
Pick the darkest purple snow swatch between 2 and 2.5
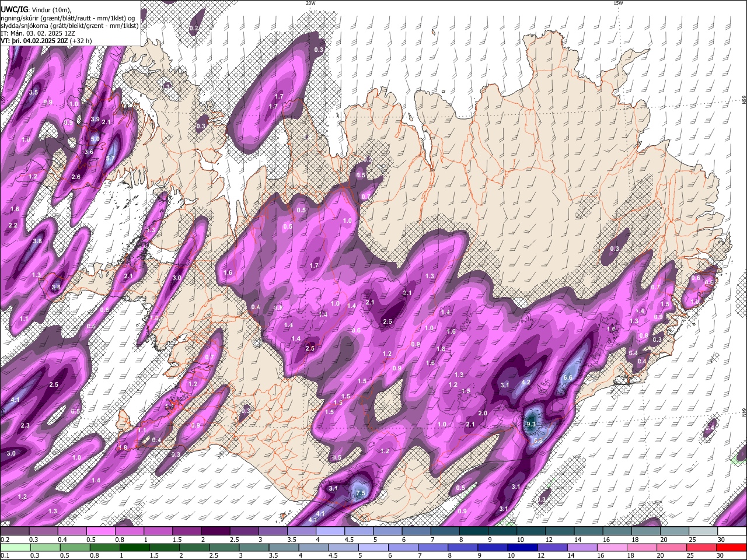(x=215, y=531)
